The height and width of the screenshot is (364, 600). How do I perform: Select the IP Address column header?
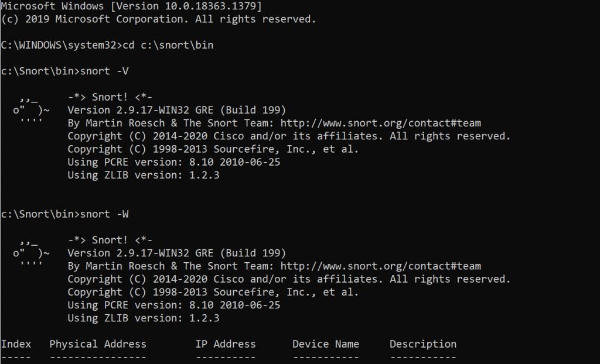pyautogui.click(x=226, y=344)
